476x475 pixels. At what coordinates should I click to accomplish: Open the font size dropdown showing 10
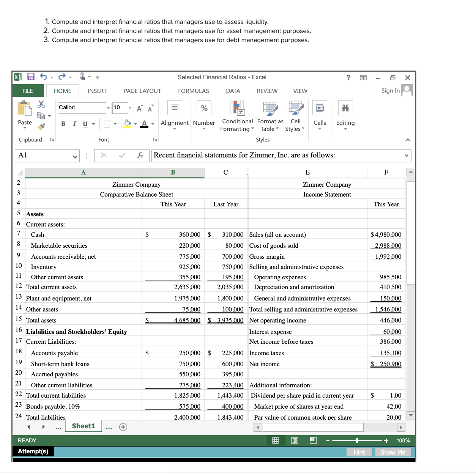pos(130,108)
